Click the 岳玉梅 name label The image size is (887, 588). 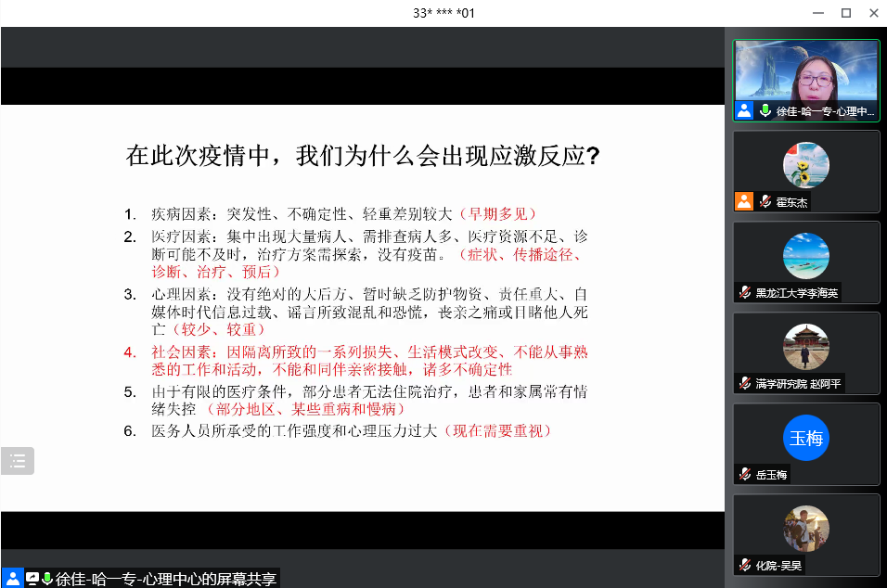(x=771, y=475)
